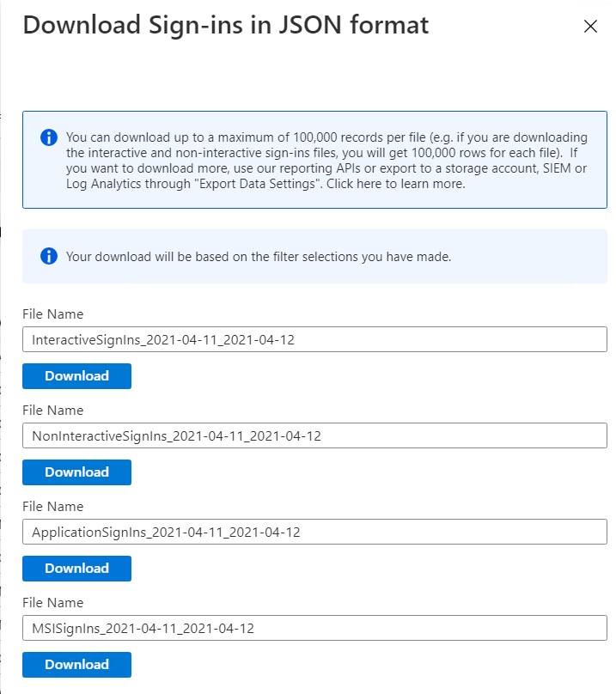616x694 pixels.
Task: Edit the MSISignIns file name field
Action: (x=314, y=628)
